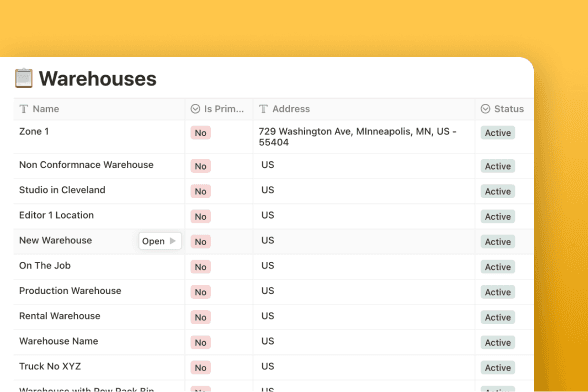Click the text-type icon in Name column header
The height and width of the screenshot is (392, 588).
pos(24,109)
